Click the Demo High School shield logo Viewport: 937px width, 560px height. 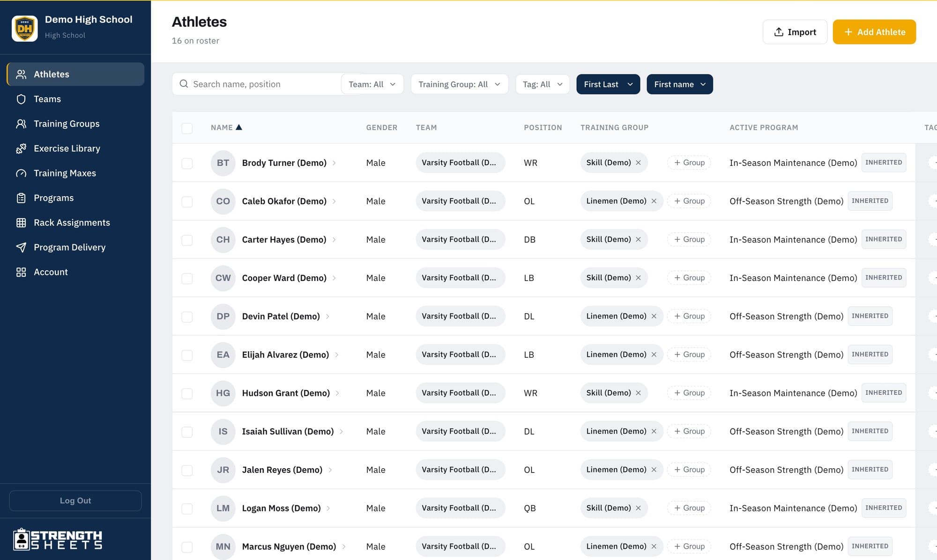tap(24, 29)
